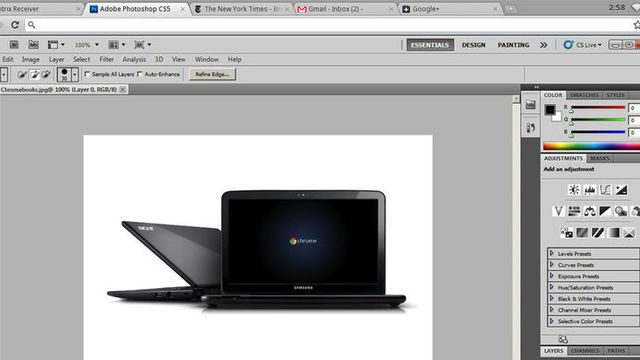Image resolution: width=640 pixels, height=360 pixels.
Task: Switch to the Masks tab
Action: [600, 158]
